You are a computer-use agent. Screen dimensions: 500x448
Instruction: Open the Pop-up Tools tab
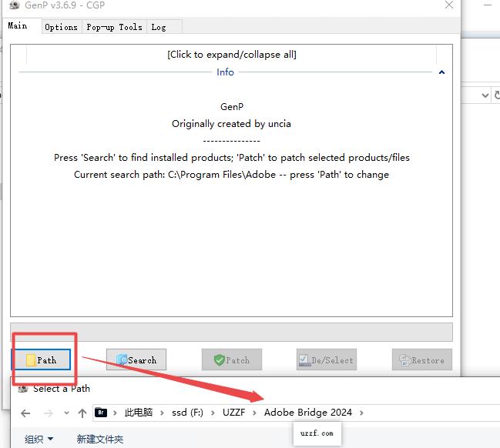pyautogui.click(x=114, y=27)
